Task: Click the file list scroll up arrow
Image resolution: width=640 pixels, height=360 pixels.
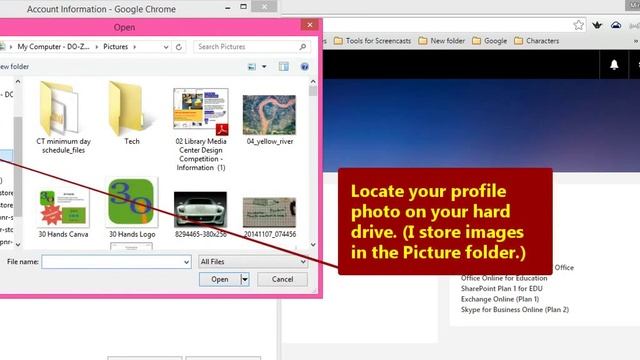Action: click(x=313, y=82)
